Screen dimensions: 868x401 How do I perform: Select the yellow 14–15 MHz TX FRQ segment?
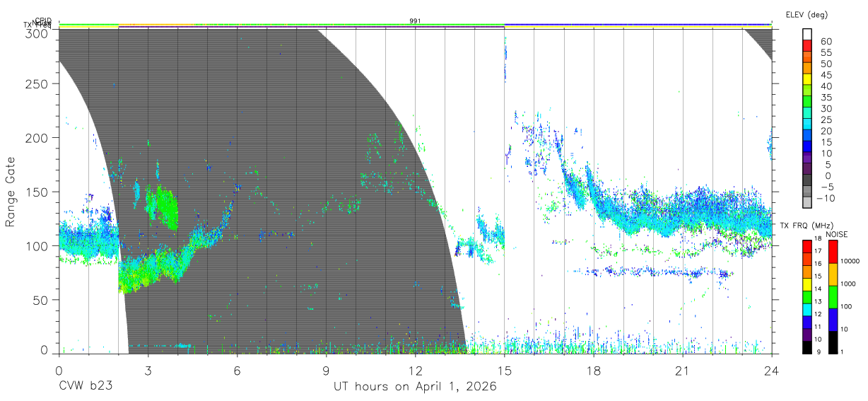807,284
